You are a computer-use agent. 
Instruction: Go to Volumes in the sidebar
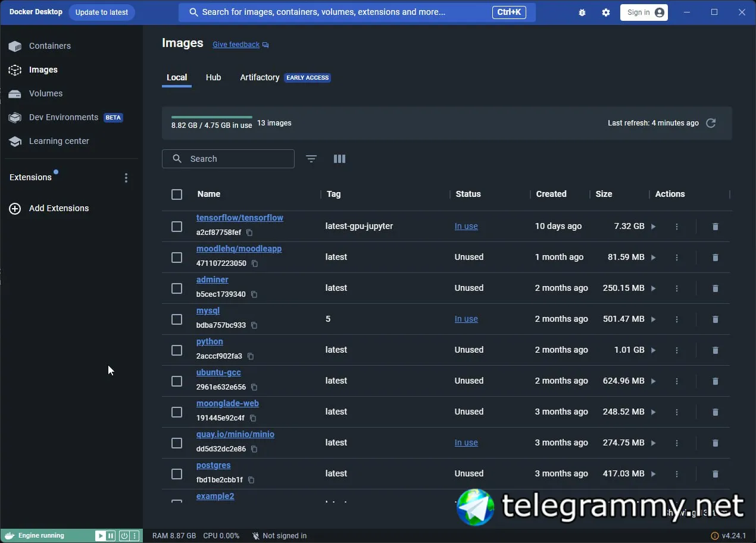tap(46, 93)
